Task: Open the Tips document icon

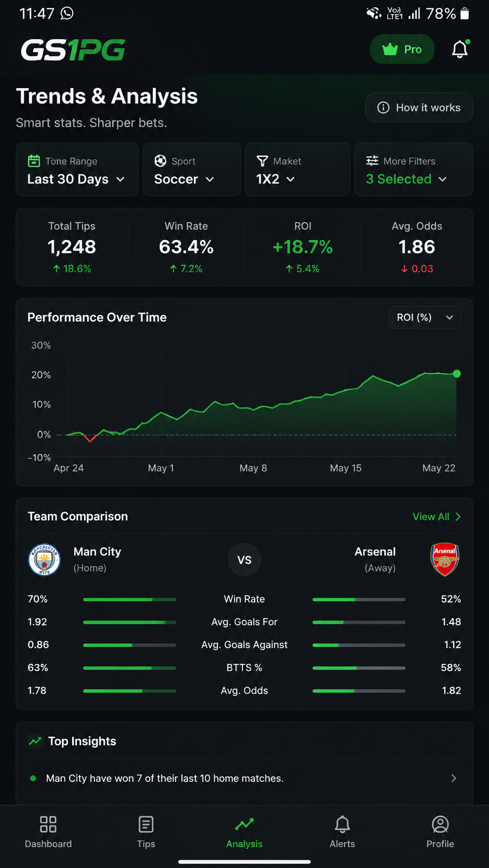Action: pyautogui.click(x=146, y=824)
